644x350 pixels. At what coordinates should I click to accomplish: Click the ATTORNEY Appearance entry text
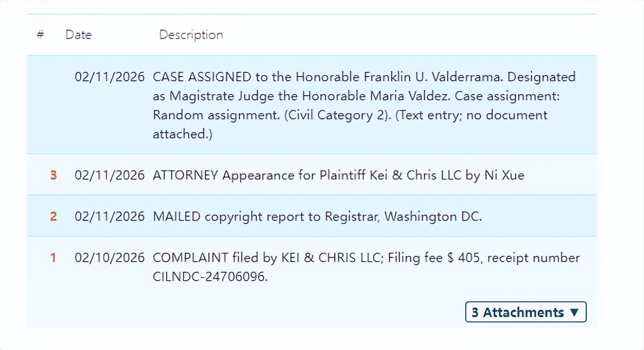click(x=338, y=175)
